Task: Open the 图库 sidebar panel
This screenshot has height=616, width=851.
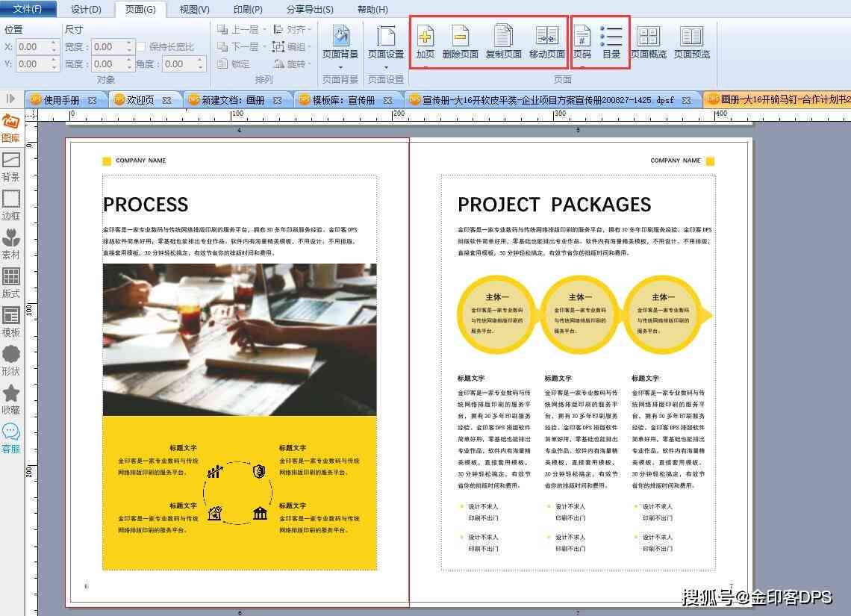Action: pyautogui.click(x=11, y=128)
